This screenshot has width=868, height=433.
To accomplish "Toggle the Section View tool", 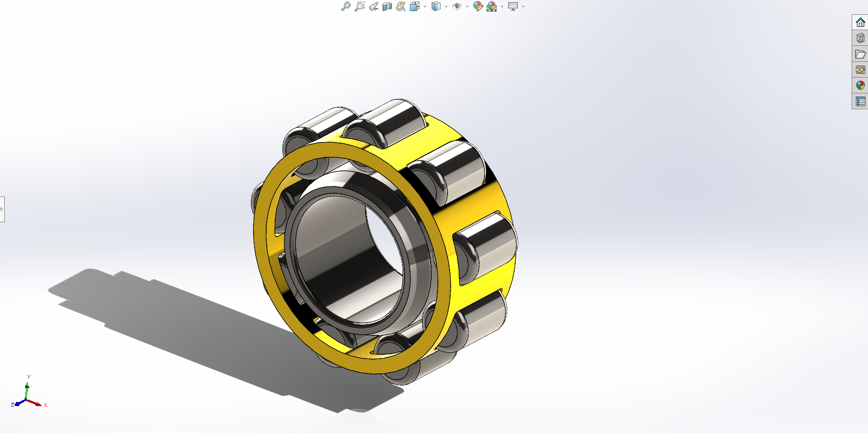I will point(387,6).
